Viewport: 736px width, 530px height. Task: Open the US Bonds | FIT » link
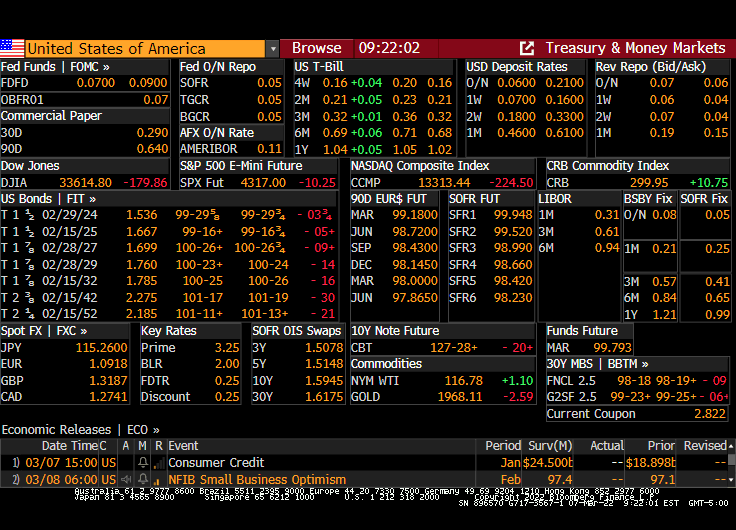pyautogui.click(x=48, y=199)
